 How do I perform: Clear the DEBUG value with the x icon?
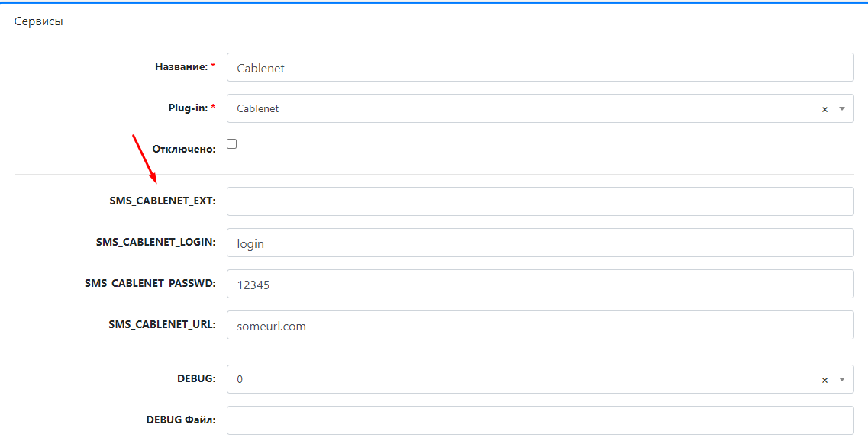[824, 380]
